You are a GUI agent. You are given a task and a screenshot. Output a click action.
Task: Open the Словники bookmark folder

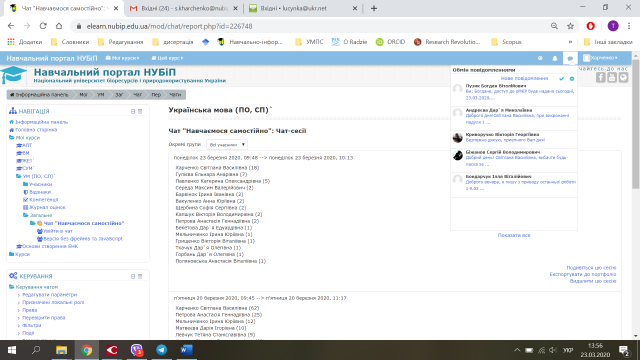click(x=70, y=42)
